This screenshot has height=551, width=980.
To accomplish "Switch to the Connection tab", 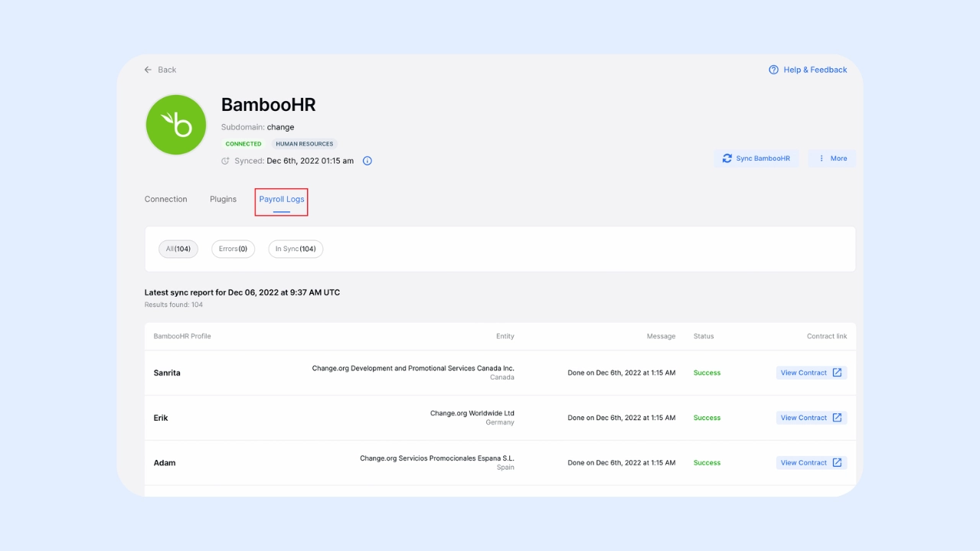I will click(166, 199).
